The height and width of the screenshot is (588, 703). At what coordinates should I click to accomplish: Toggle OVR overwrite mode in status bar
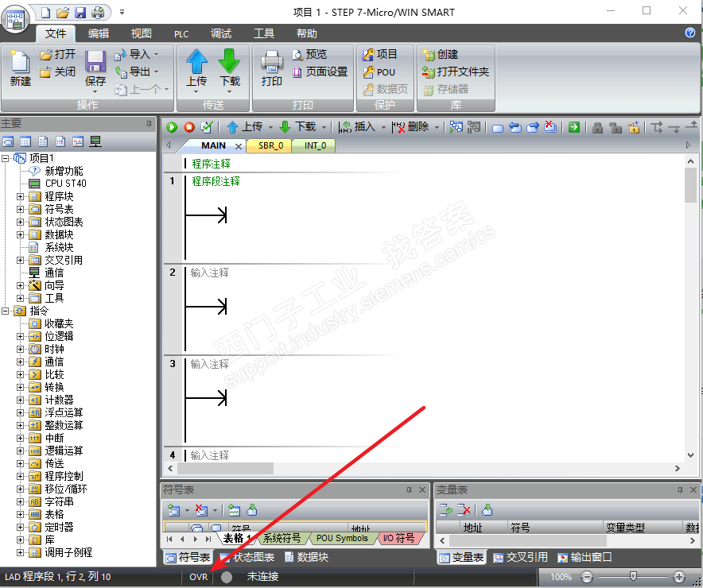[x=198, y=577]
